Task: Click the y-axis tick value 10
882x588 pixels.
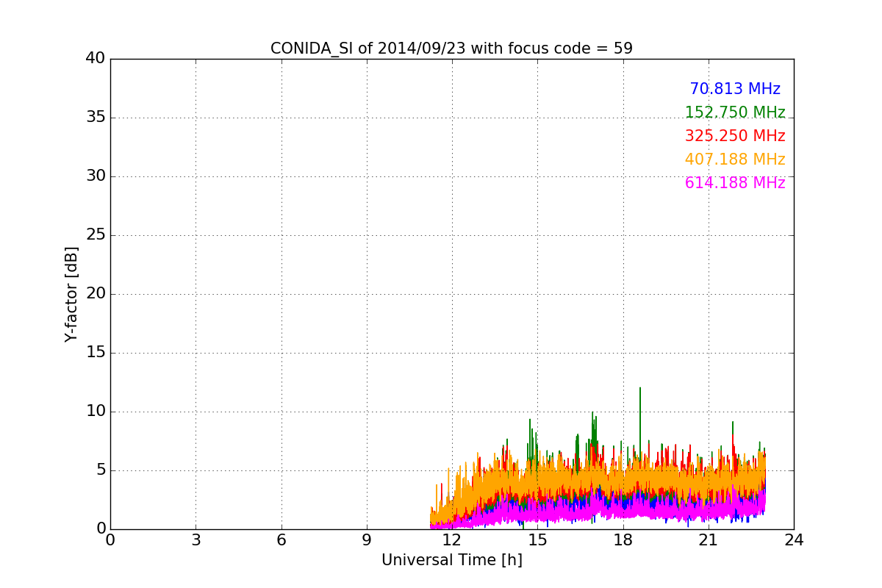Action: [96, 412]
